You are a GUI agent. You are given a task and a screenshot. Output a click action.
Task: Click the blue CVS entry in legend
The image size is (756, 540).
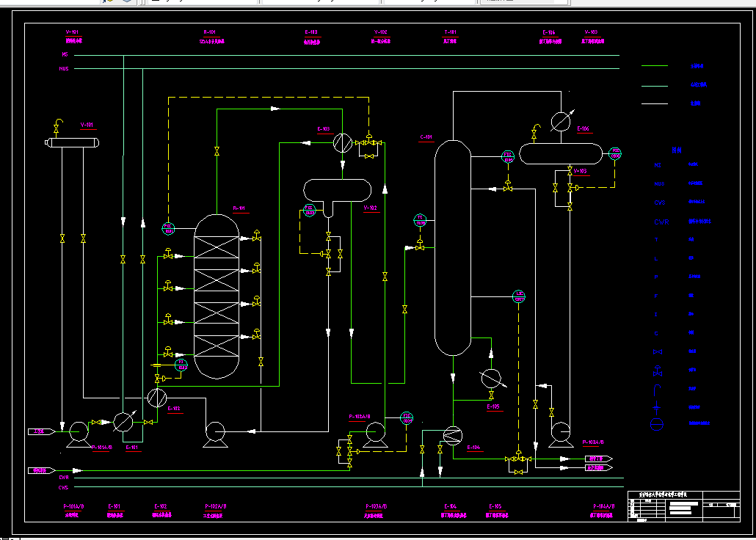660,203
